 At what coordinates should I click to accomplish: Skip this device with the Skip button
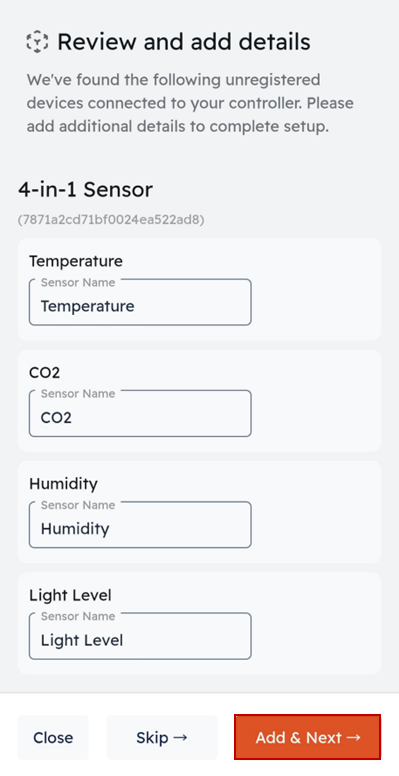point(162,737)
